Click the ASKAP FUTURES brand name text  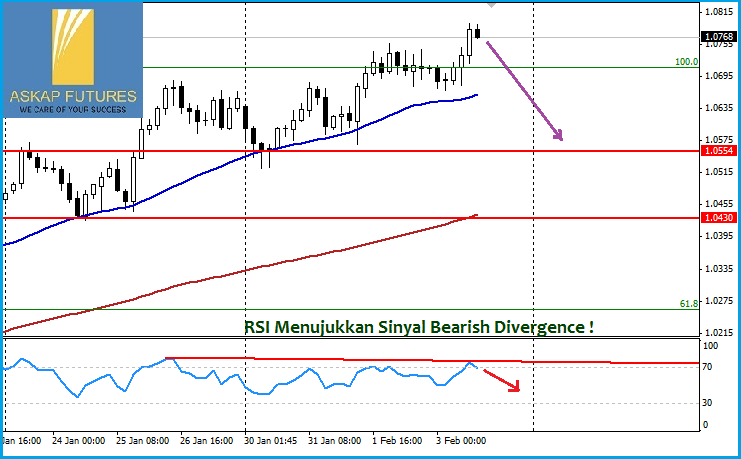click(x=71, y=96)
